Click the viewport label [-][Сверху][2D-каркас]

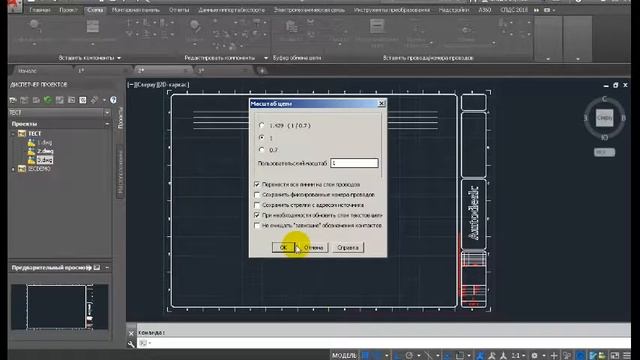coord(158,85)
